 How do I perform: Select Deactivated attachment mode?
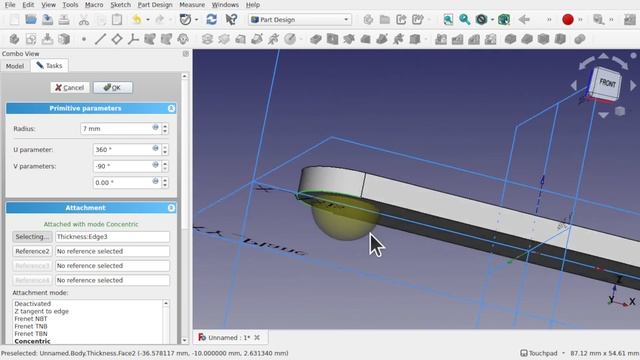click(33, 304)
